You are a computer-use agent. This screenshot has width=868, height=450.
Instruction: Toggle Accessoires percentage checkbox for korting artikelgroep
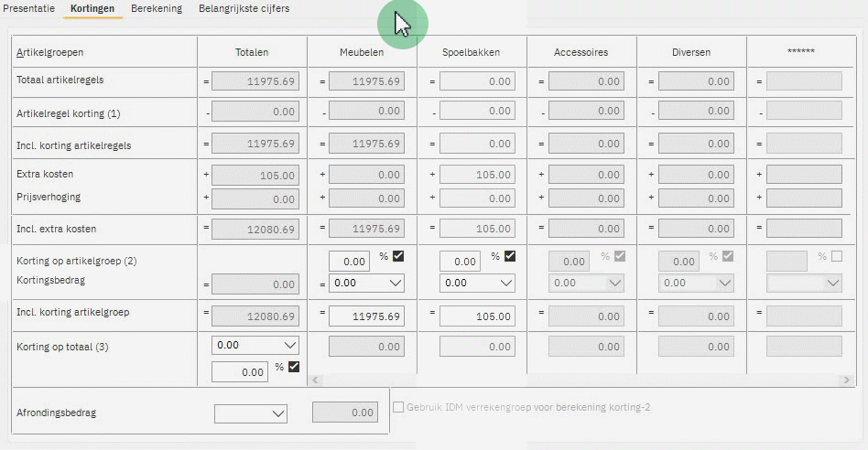coord(620,256)
